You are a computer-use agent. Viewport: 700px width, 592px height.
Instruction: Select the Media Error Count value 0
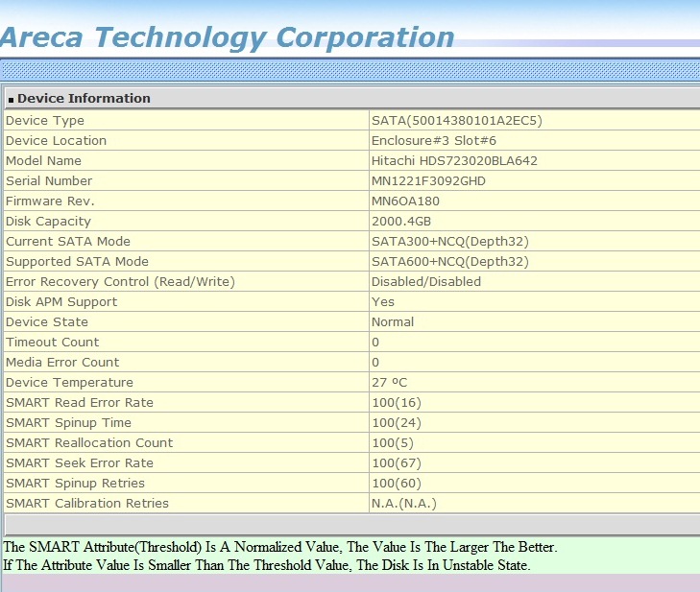[x=375, y=363]
